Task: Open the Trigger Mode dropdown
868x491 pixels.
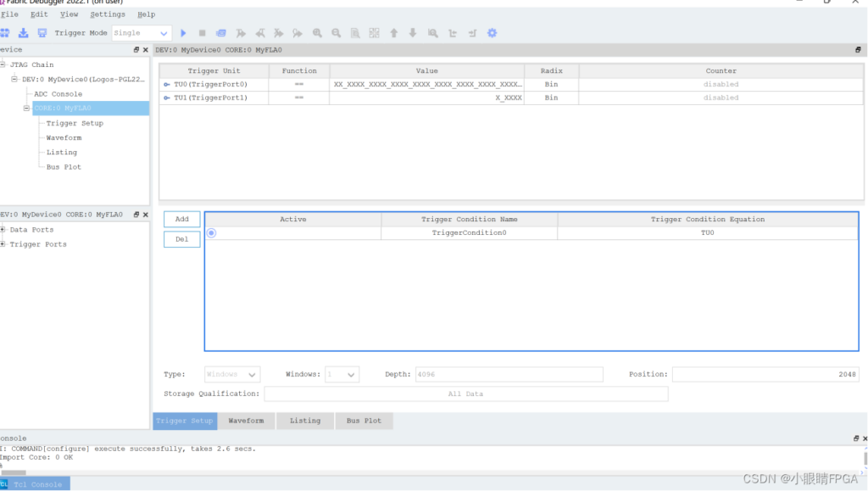Action: [142, 33]
